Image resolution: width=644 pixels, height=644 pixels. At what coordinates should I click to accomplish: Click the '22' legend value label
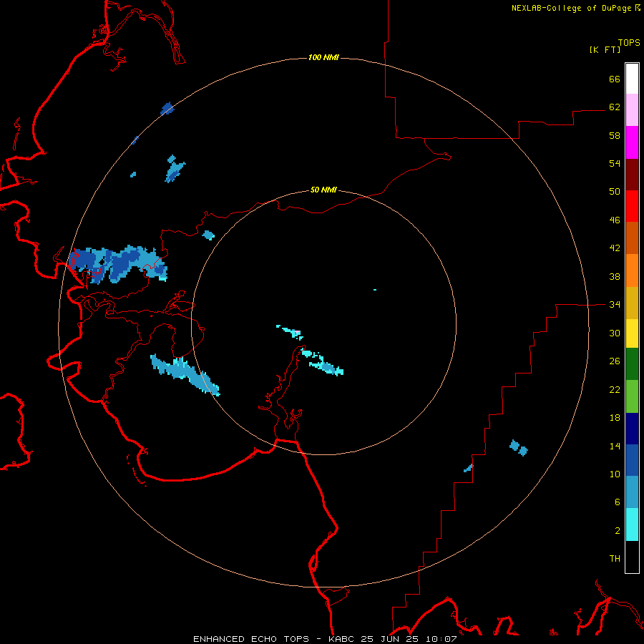(x=615, y=390)
